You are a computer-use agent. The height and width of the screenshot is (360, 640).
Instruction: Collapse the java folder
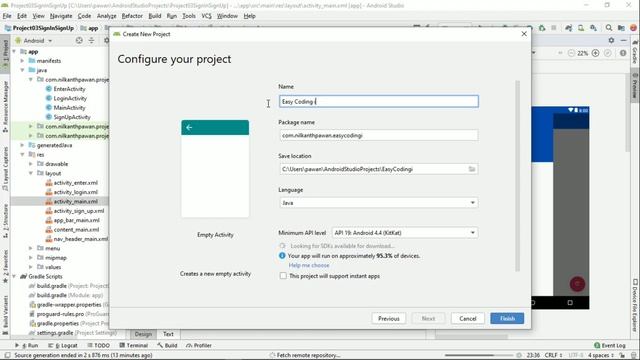(22, 70)
